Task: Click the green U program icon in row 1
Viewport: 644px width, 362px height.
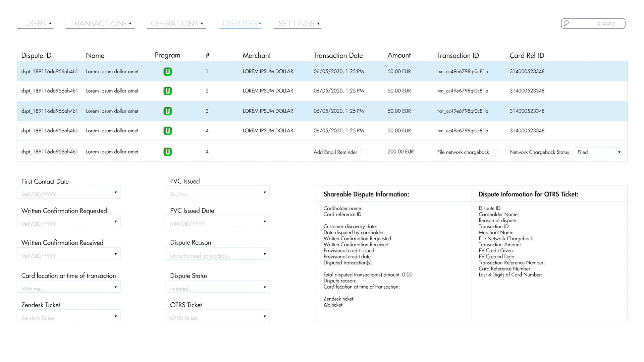Action: pyautogui.click(x=167, y=71)
